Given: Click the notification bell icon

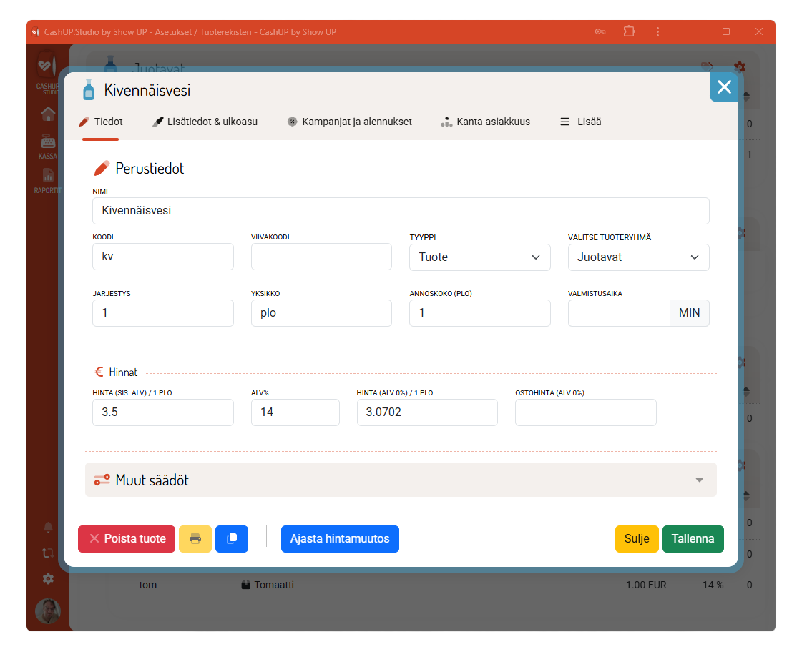Looking at the screenshot, I should 48,528.
